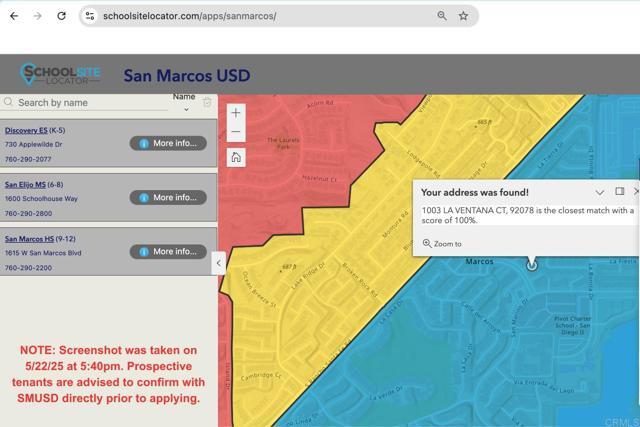This screenshot has width=640, height=427.
Task: Click the browser reload button
Action: pos(61,16)
